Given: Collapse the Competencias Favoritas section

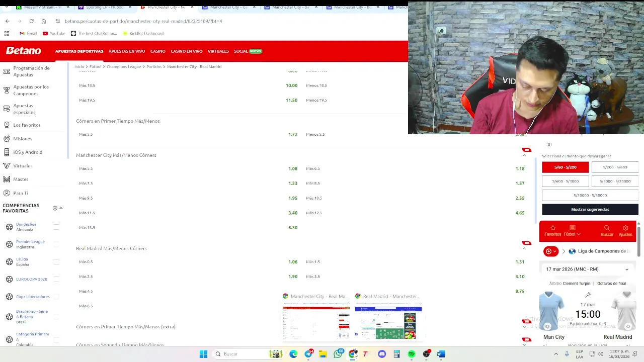Looking at the screenshot, I should (61, 208).
